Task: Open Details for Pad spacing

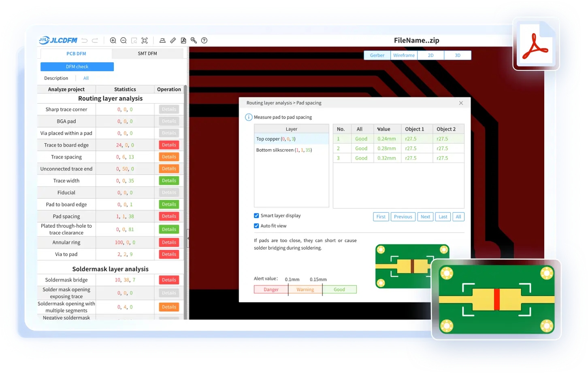Action: point(169,216)
